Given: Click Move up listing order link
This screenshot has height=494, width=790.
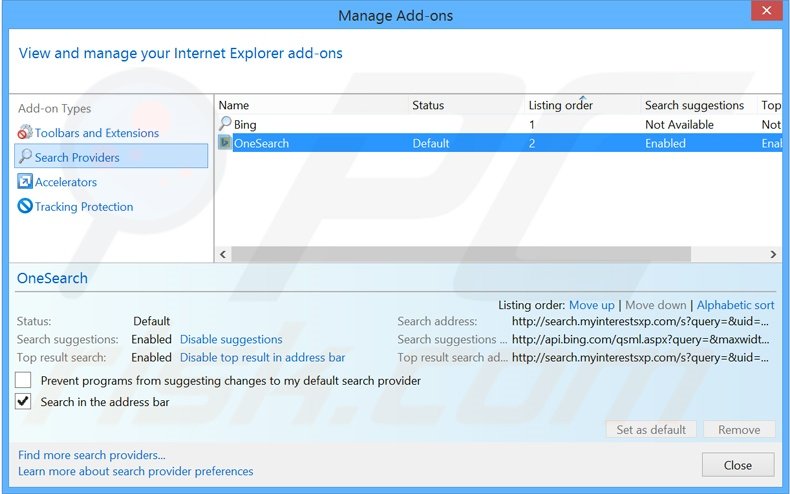Looking at the screenshot, I should (591, 305).
